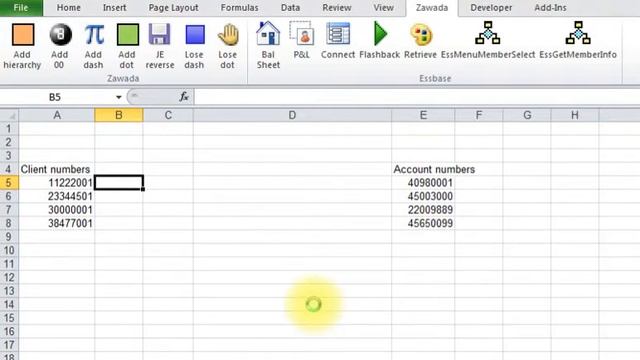The height and width of the screenshot is (360, 640).
Task: Select row 16 header
Action: 9,331
